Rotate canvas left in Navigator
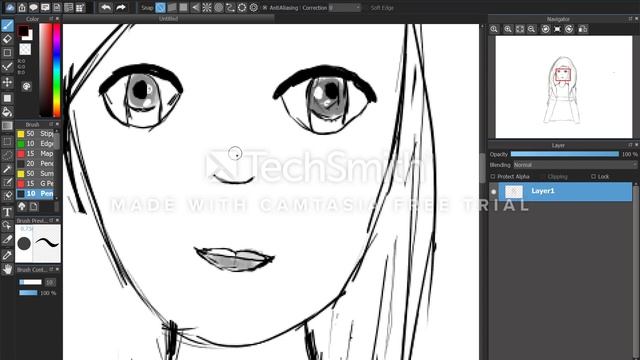Viewport: 640px width, 360px height. tap(546, 29)
